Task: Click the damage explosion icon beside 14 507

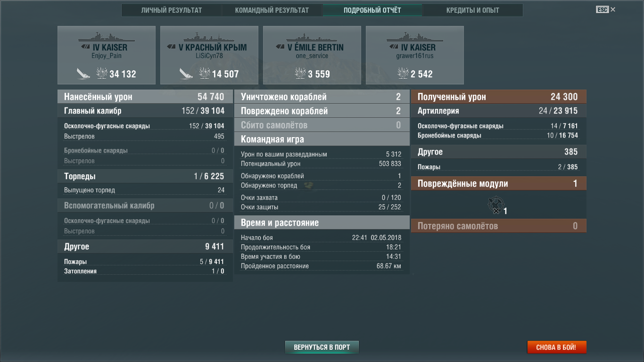Action: tap(205, 74)
